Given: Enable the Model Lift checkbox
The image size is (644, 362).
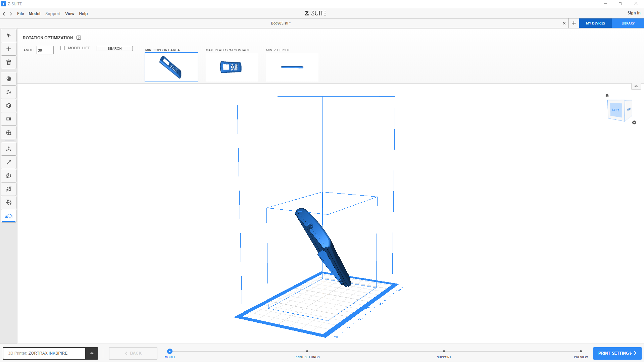Looking at the screenshot, I should pyautogui.click(x=63, y=48).
